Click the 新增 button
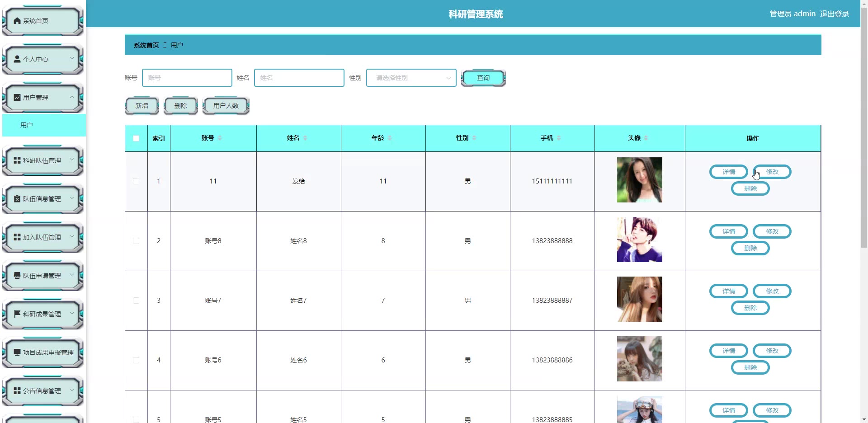The width and height of the screenshot is (868, 423). (x=142, y=106)
